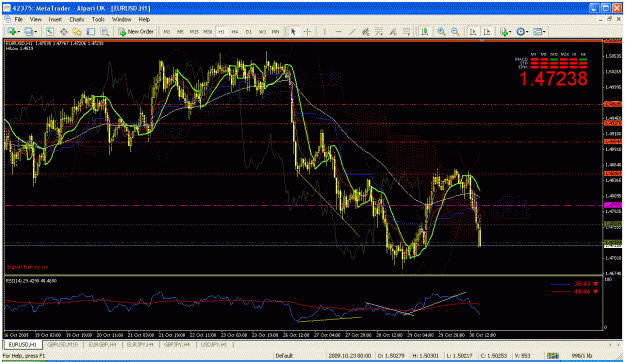The width and height of the screenshot is (625, 362).
Task: Open the Charts menu
Action: click(x=77, y=19)
